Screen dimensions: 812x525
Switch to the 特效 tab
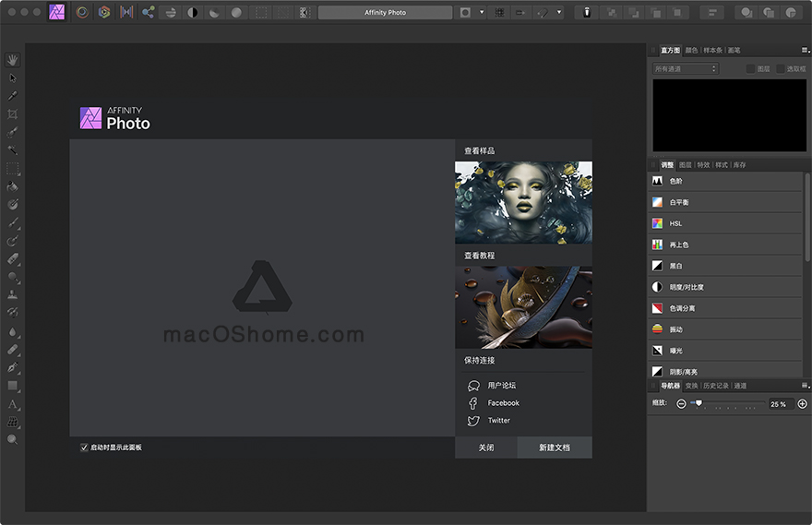[703, 165]
